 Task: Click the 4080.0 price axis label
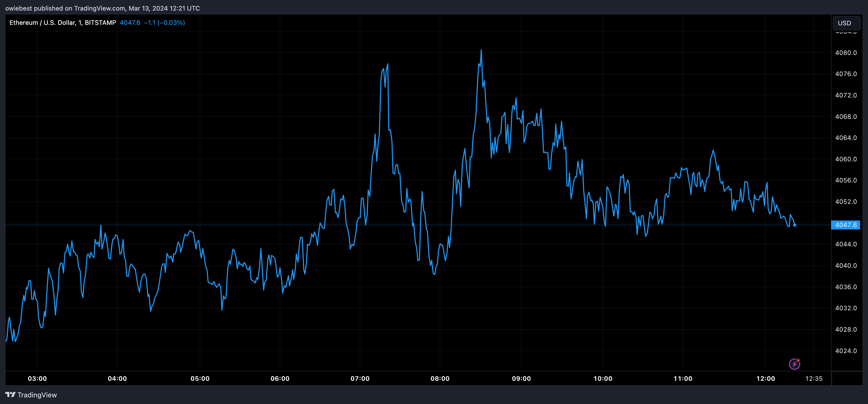846,53
